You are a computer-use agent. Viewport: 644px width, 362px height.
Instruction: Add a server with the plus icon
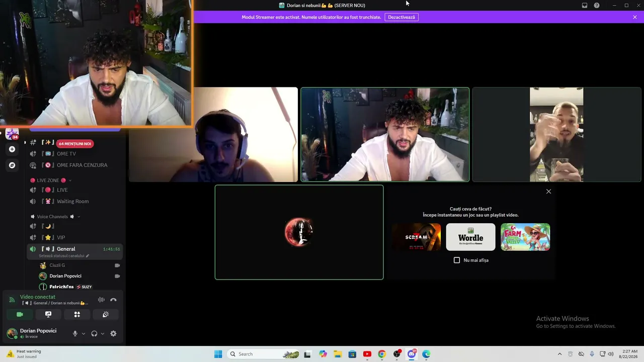click(12, 149)
